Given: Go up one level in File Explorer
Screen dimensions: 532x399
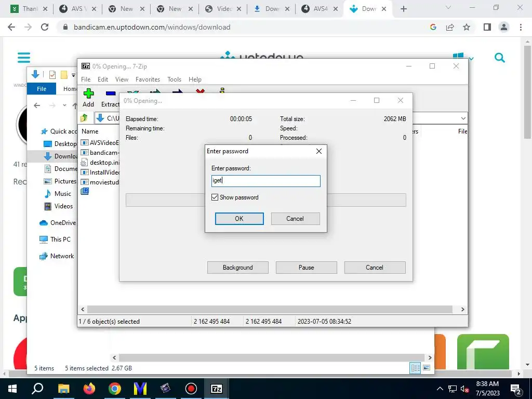Looking at the screenshot, I should coord(75,105).
